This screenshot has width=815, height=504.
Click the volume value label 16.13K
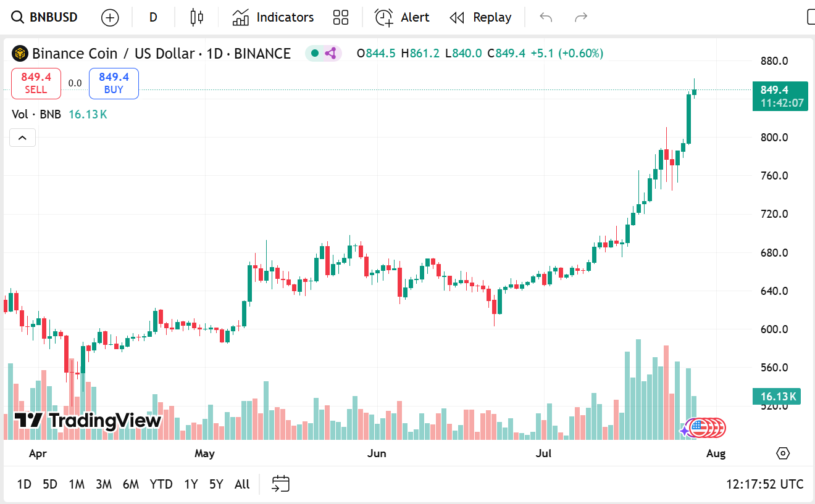coord(776,396)
